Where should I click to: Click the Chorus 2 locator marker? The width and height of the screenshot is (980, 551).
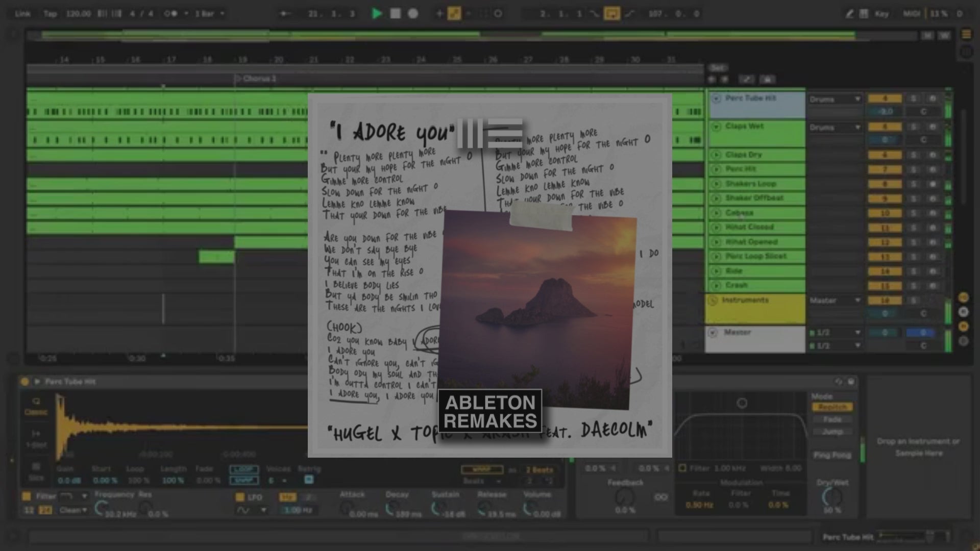pyautogui.click(x=255, y=79)
